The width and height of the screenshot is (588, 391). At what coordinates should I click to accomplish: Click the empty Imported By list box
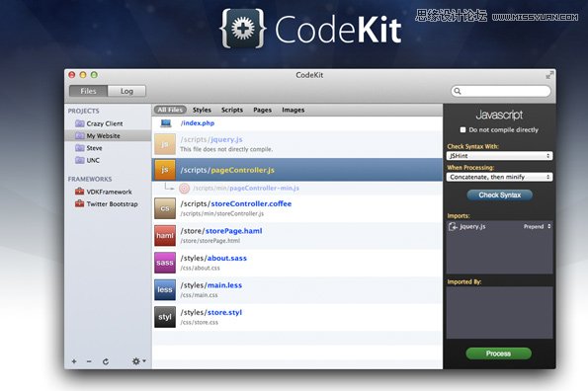(499, 313)
